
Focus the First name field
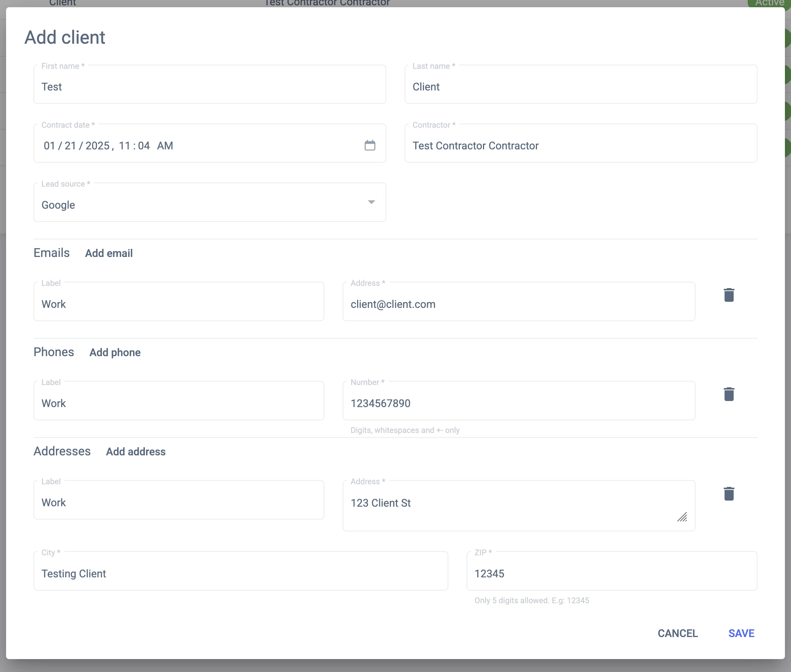[x=210, y=87]
